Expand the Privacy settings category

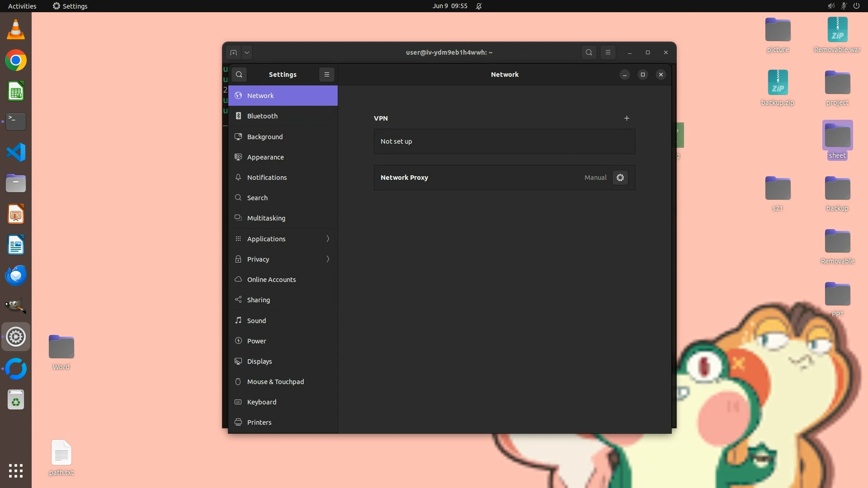(283, 259)
